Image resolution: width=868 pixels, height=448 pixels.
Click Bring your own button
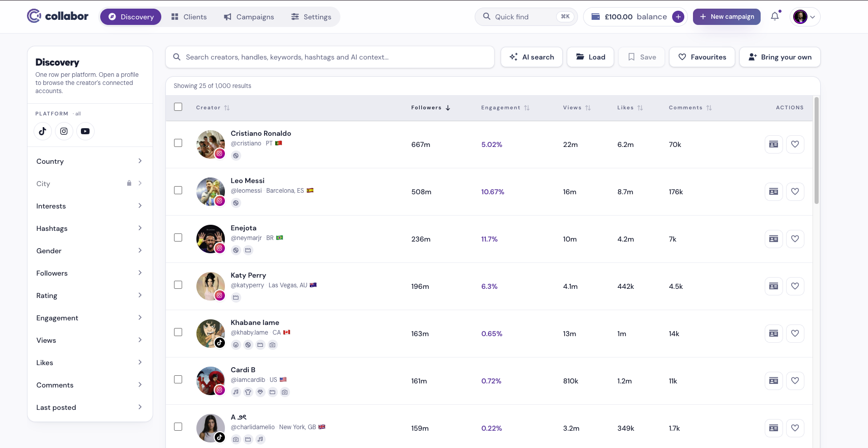[780, 57]
